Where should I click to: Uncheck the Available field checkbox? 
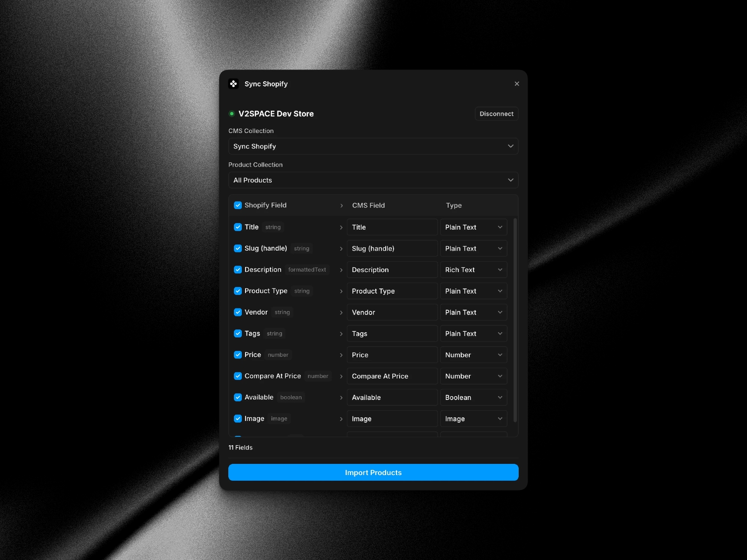pos(238,397)
